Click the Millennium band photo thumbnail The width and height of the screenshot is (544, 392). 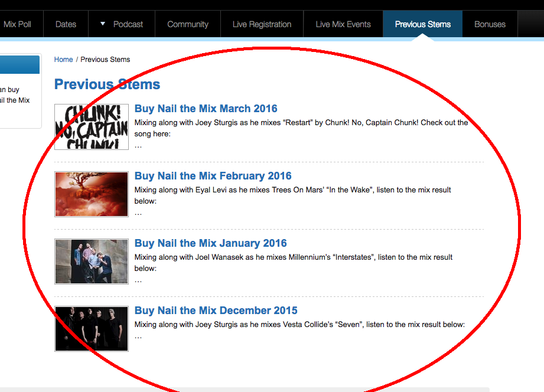(x=92, y=262)
